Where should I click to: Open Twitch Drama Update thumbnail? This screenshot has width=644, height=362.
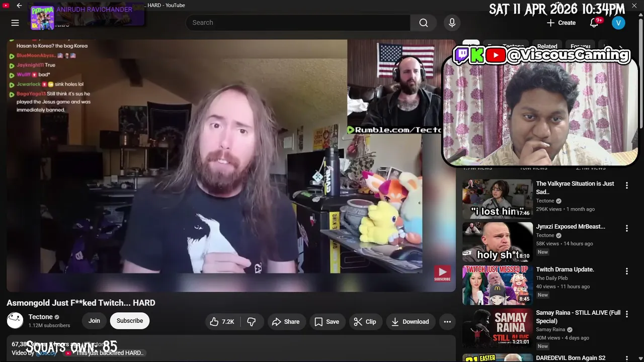[497, 285]
